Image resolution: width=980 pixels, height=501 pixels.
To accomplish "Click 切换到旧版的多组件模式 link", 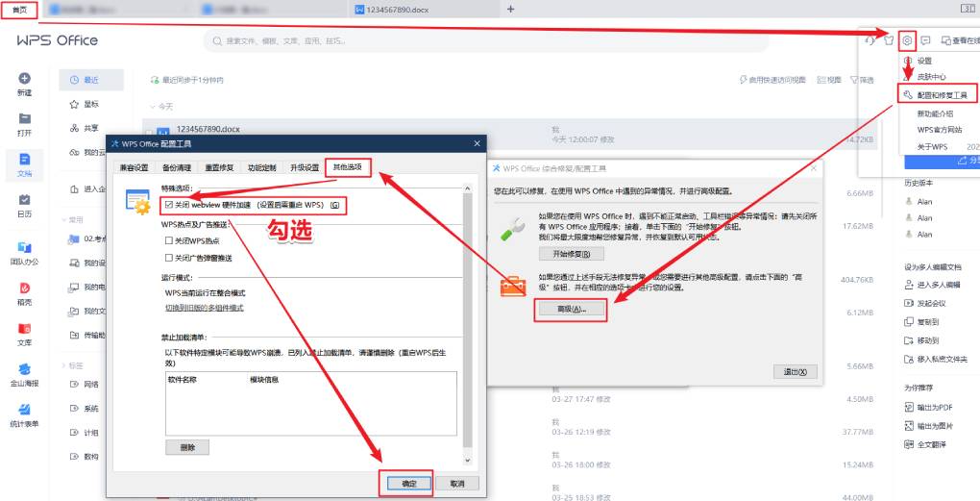I will click(x=205, y=308).
